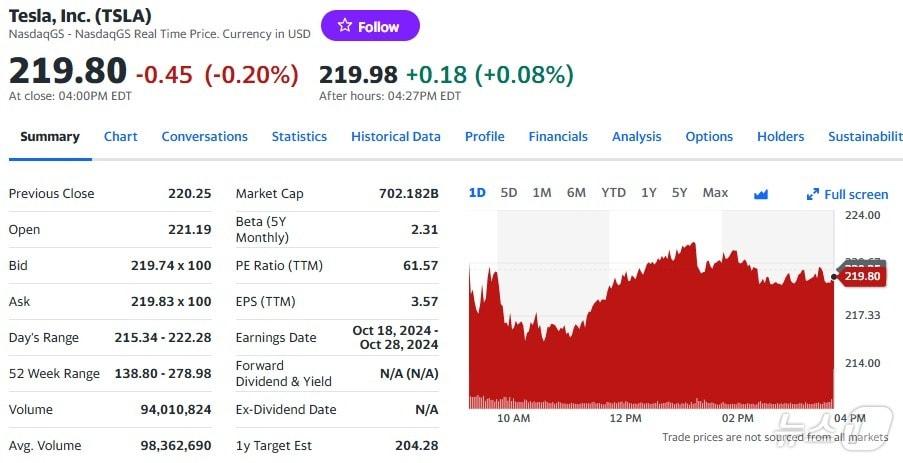The image size is (903, 463).
Task: Show the Max chart range
Action: click(715, 193)
